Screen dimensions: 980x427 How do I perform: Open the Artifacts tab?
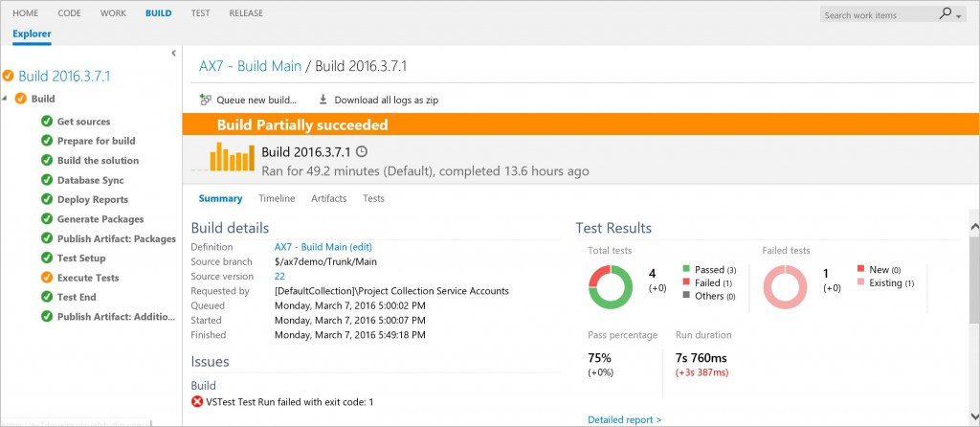[329, 199]
